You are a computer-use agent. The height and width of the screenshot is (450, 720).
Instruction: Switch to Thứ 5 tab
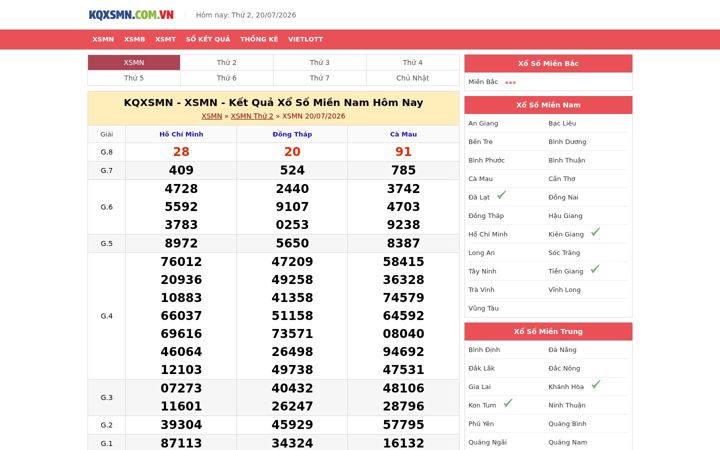click(x=134, y=78)
